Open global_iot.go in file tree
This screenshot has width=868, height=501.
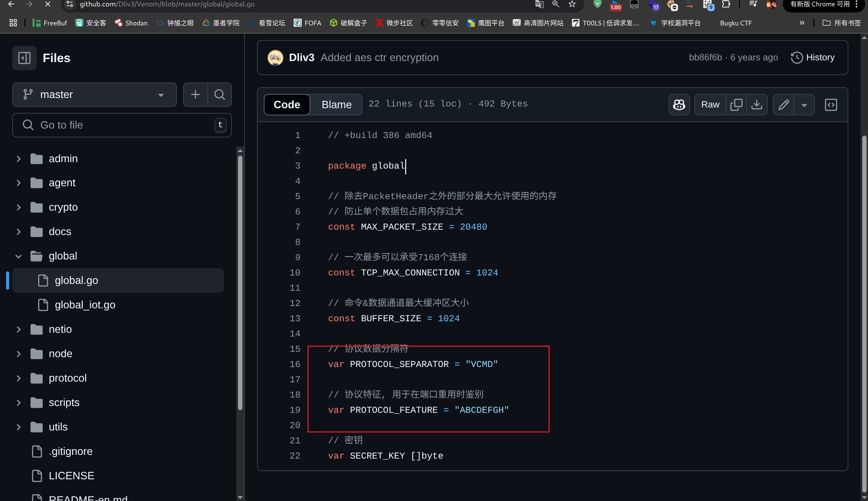click(x=85, y=305)
